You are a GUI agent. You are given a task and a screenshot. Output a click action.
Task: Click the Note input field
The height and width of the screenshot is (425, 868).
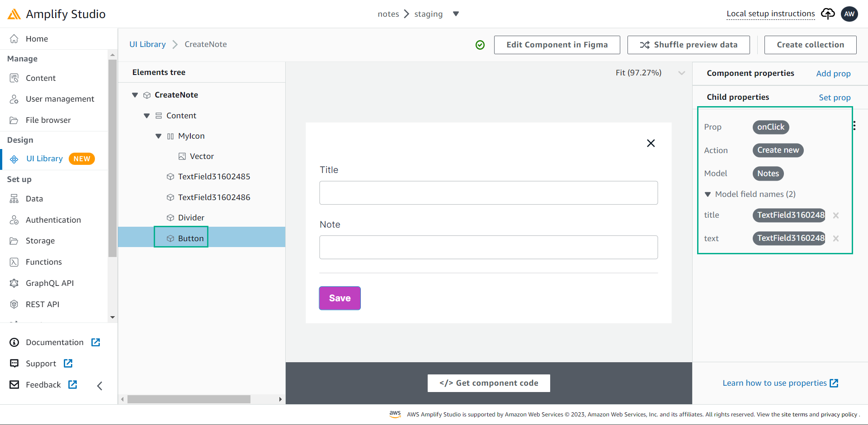pyautogui.click(x=489, y=247)
